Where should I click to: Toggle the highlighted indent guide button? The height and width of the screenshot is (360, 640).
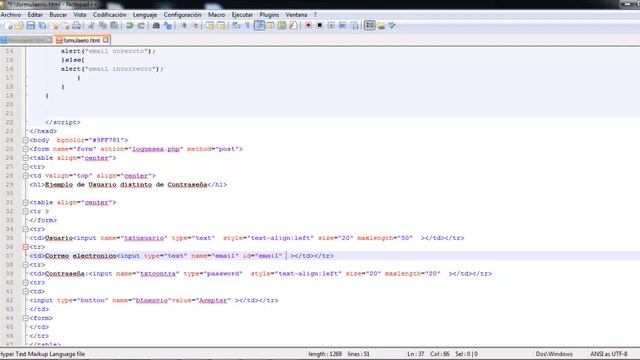[259, 26]
